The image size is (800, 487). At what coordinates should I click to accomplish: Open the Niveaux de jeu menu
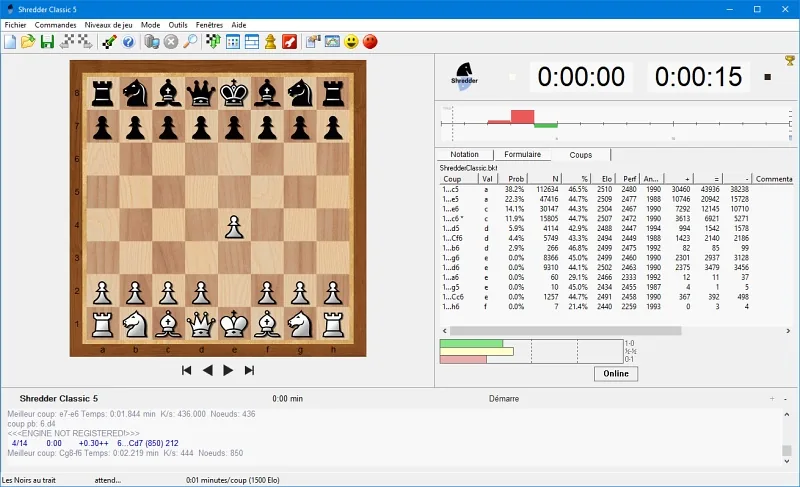tap(109, 25)
